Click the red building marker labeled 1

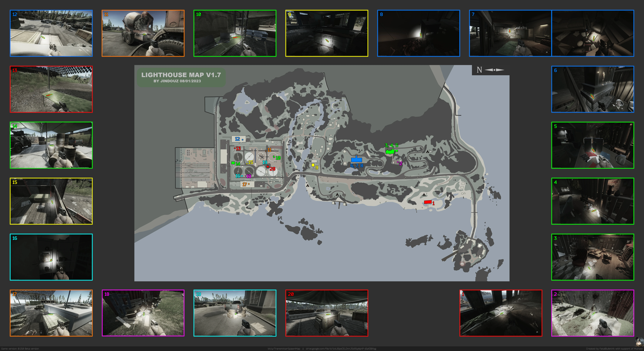(x=428, y=202)
